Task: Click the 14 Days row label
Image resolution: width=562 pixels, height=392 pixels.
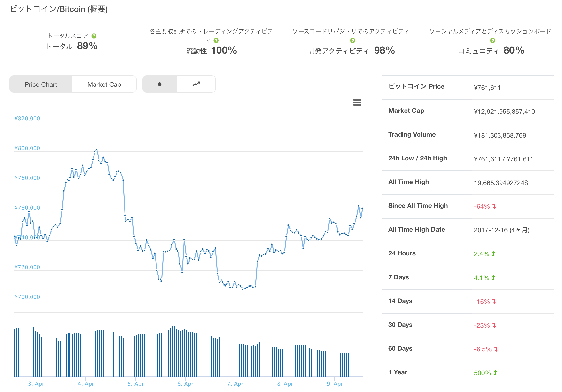Action: (x=400, y=301)
